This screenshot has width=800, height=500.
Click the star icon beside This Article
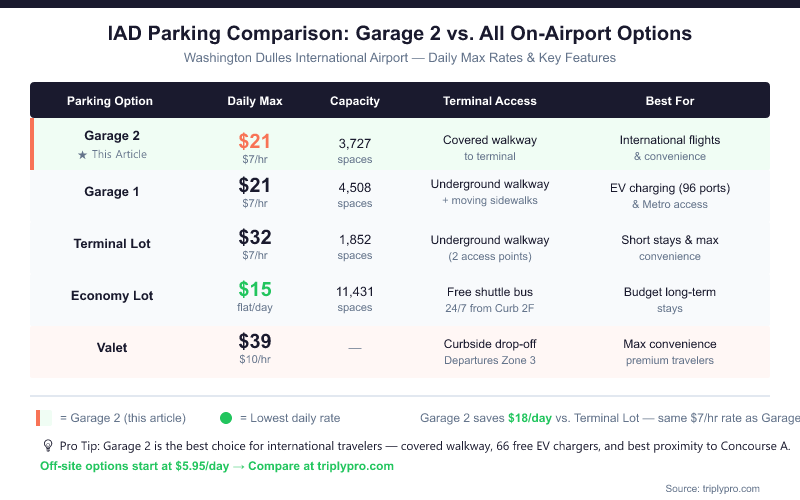(x=82, y=155)
